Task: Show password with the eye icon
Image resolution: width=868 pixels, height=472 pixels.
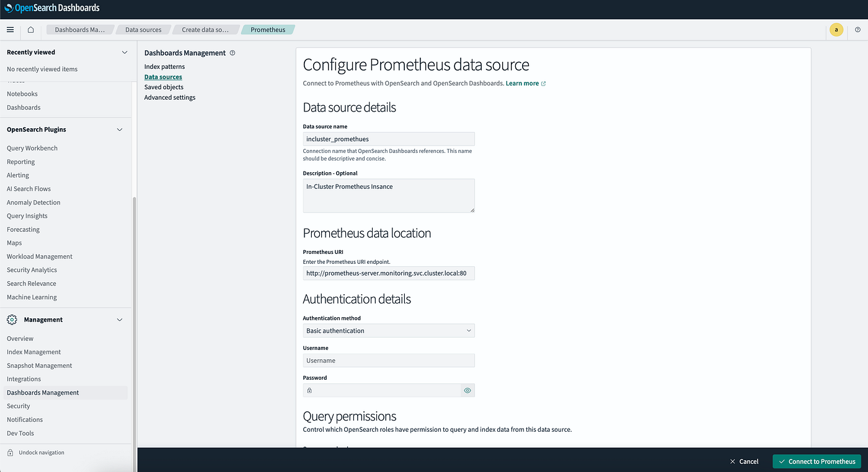Action: (467, 391)
